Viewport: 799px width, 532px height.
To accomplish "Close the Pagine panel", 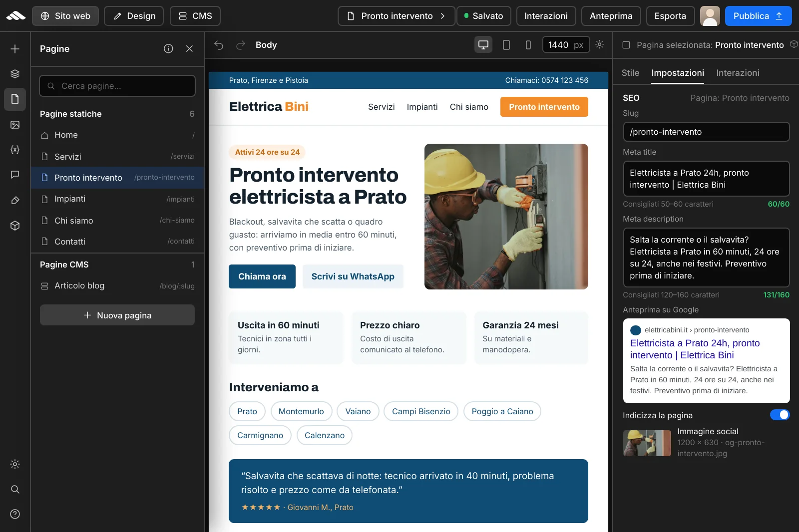I will click(x=189, y=48).
